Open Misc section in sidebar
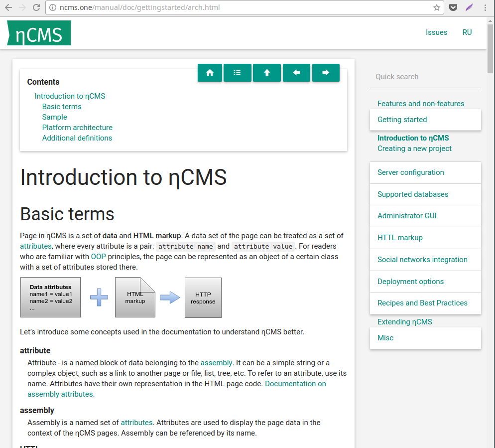495x448 pixels. coord(425,338)
